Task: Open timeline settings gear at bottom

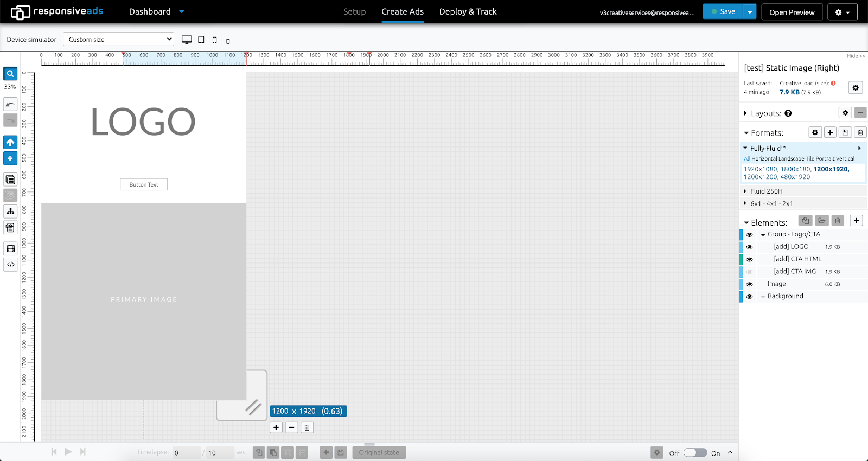Action: click(x=657, y=452)
